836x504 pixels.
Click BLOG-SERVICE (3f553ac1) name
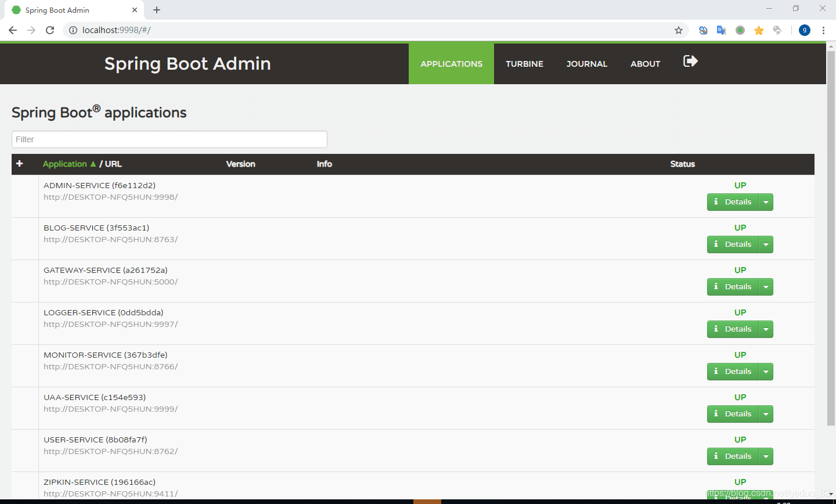[x=96, y=228]
